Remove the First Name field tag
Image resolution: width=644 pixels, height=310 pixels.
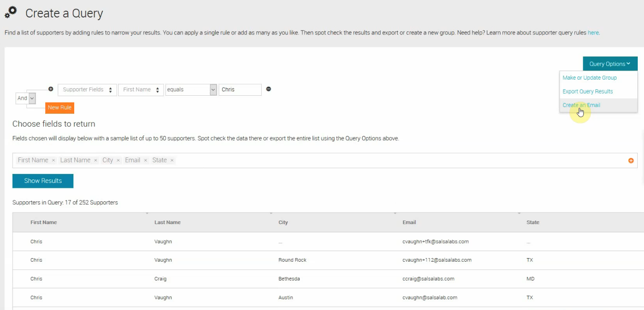(x=53, y=160)
